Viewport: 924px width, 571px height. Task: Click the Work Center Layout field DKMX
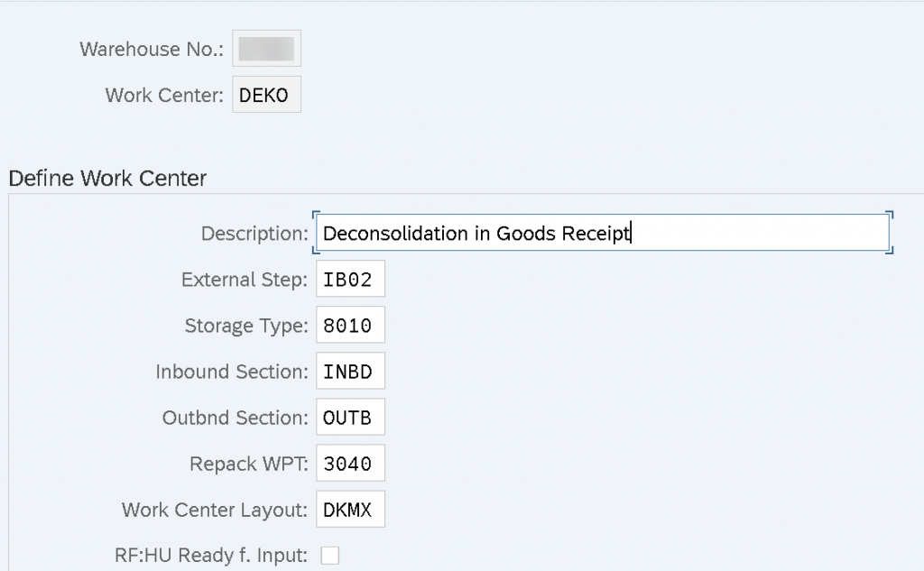351,509
